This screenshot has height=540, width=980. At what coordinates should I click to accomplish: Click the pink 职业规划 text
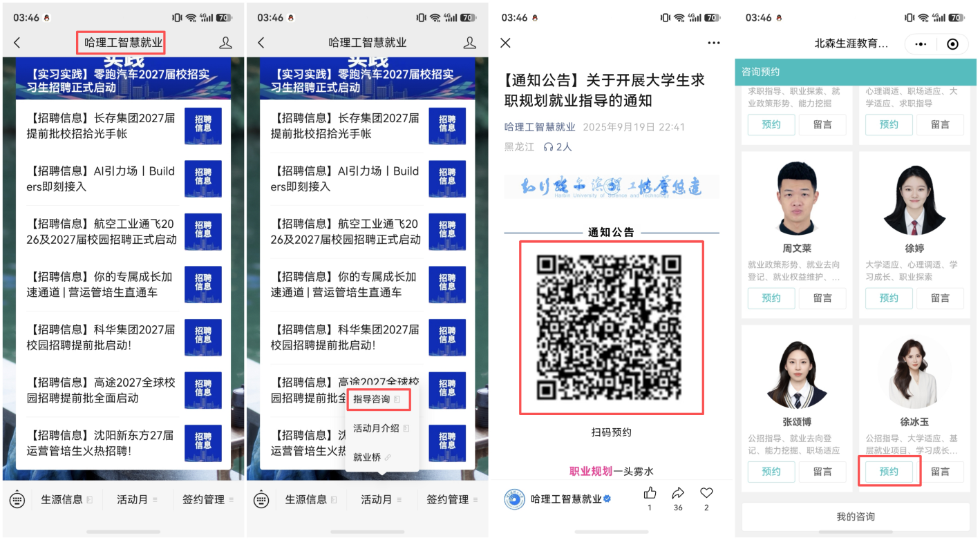click(x=591, y=471)
